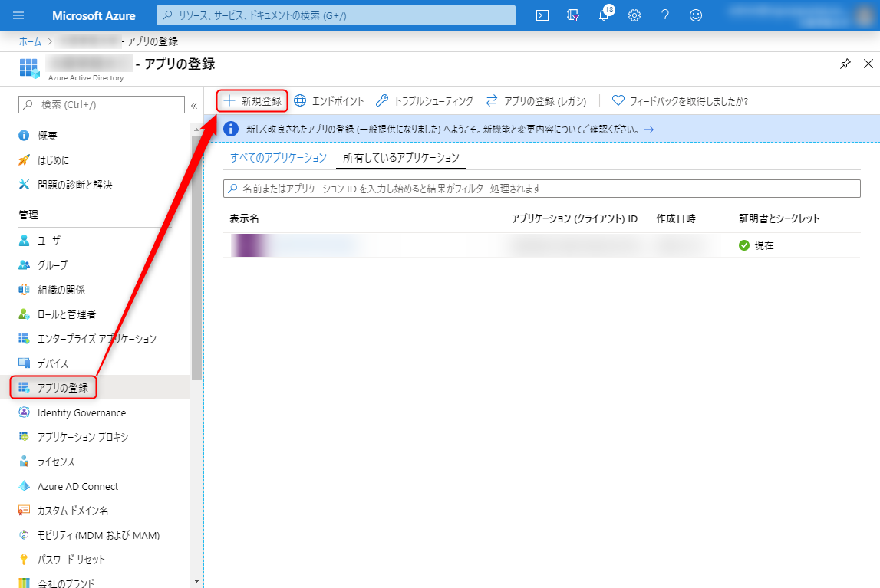Screen dimensions: 880x588
Task: Click the 証明書とシークレット column header
Action: (x=779, y=218)
